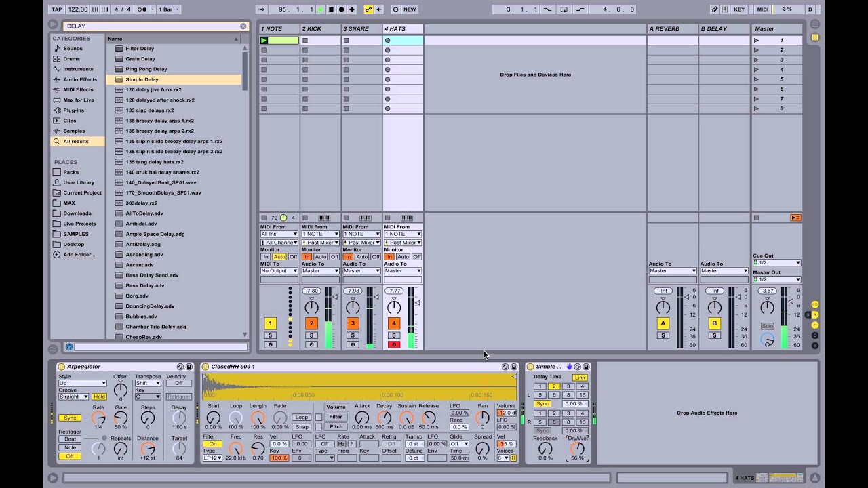Toggle the arrangement Loop switch
Screen dimensions: 868x488
point(563,9)
